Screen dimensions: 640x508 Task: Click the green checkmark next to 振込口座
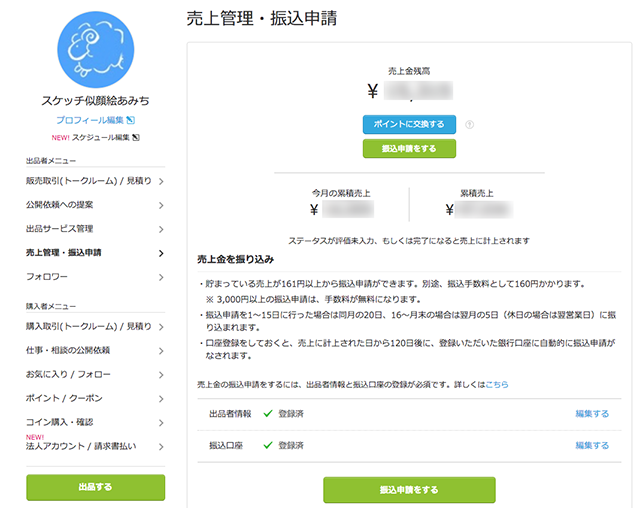click(267, 445)
